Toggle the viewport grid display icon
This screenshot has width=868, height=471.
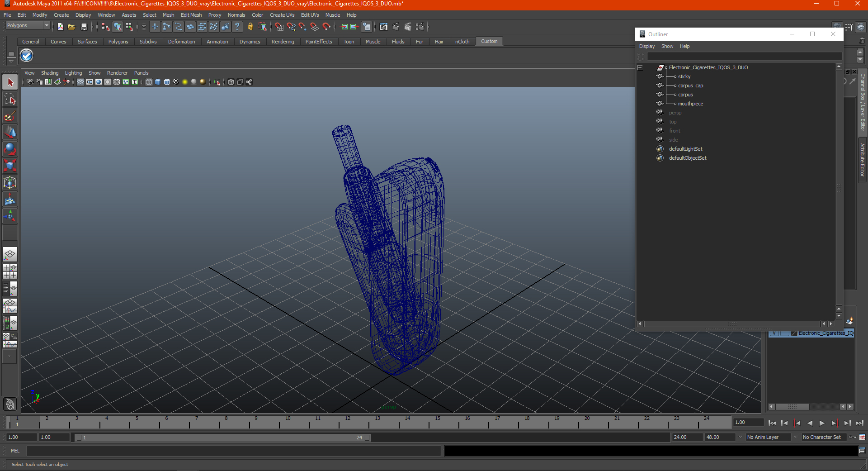(x=80, y=82)
